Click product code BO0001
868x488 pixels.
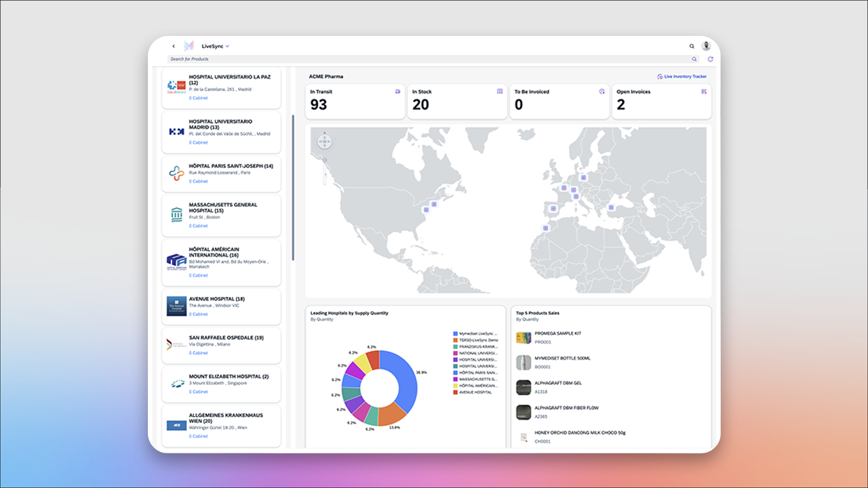(543, 367)
